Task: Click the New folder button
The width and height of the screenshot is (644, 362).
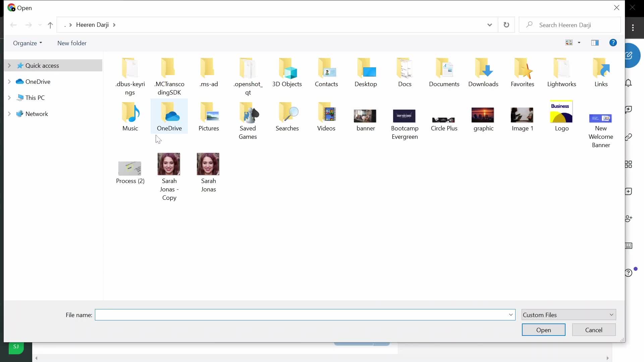Action: 72,43
